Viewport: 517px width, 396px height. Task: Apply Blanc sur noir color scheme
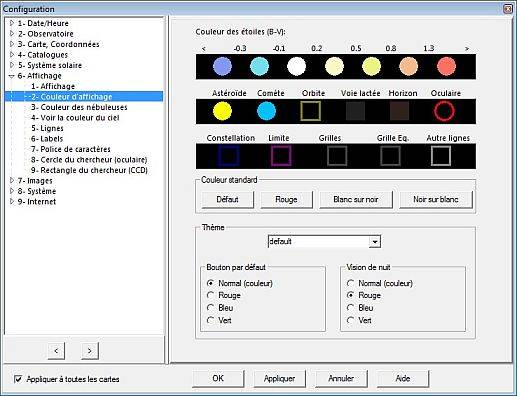click(x=356, y=200)
